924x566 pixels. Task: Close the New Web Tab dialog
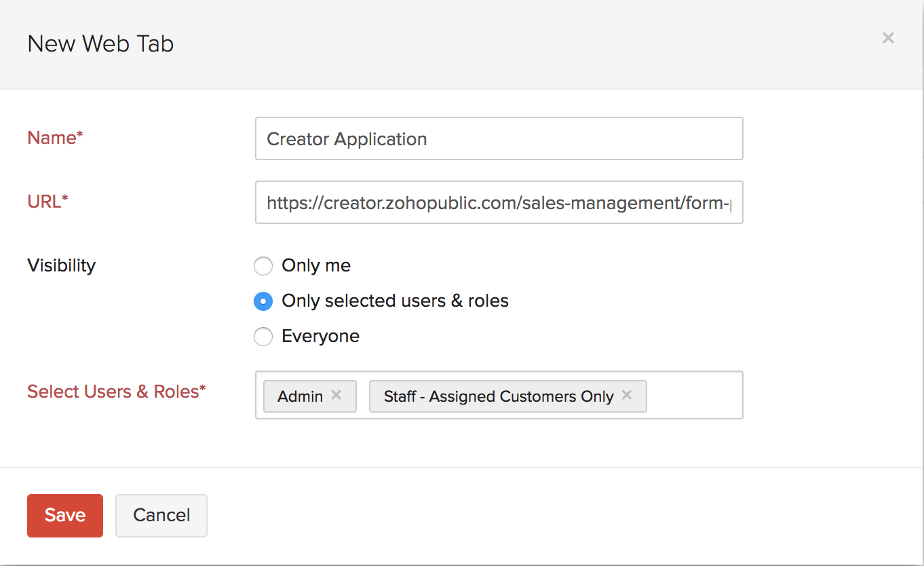pos(887,39)
